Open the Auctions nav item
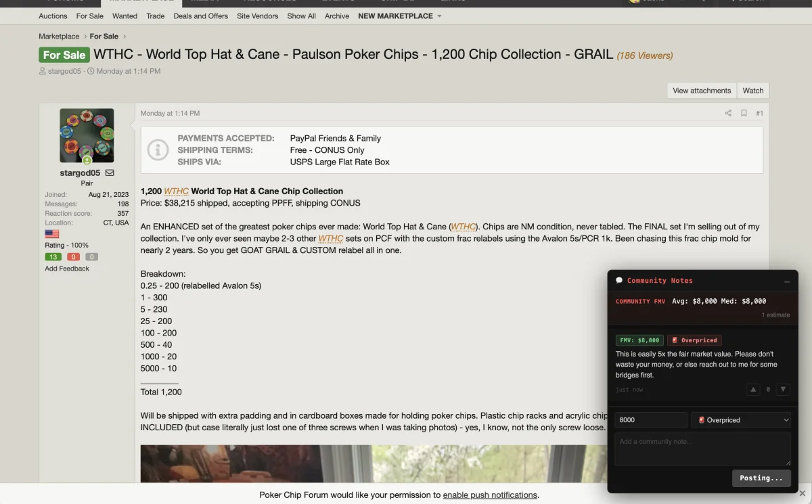This screenshot has height=504, width=812. (x=53, y=16)
